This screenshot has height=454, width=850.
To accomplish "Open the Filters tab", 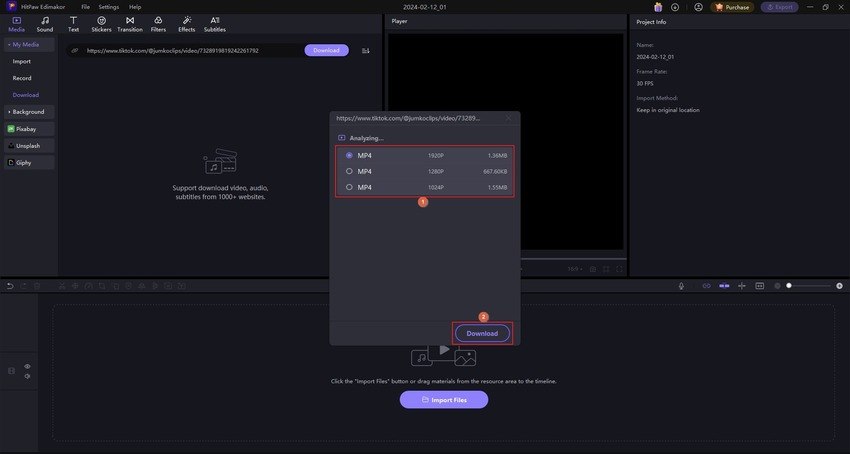I will point(158,24).
